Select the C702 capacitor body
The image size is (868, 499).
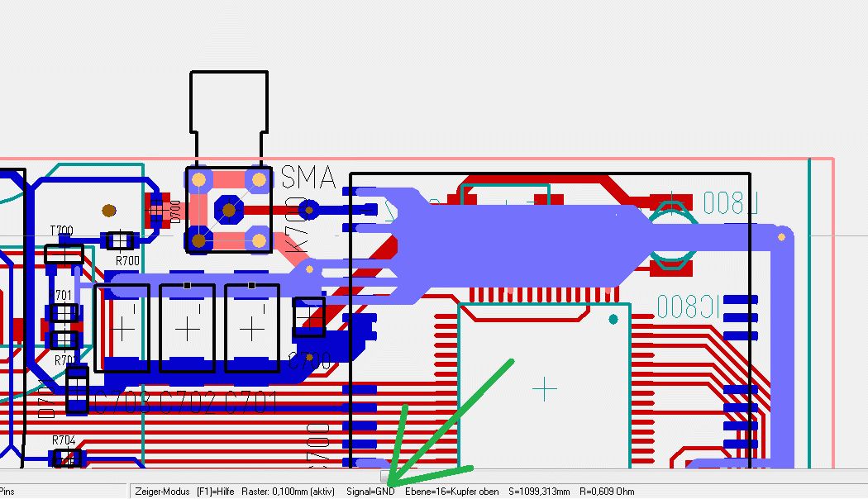187,328
